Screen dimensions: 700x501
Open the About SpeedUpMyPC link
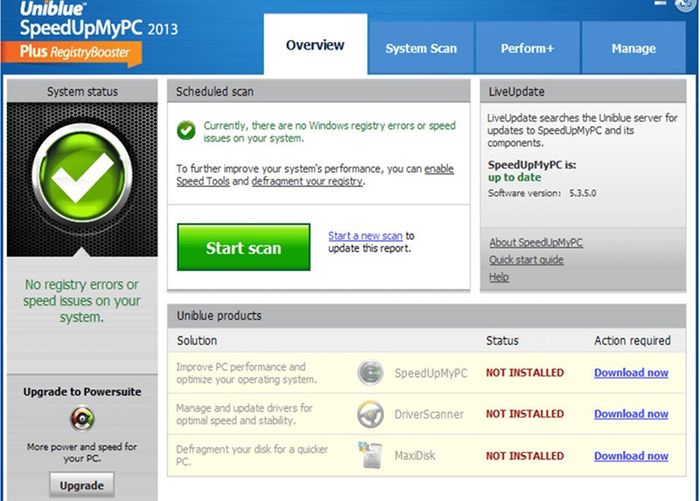pos(536,242)
